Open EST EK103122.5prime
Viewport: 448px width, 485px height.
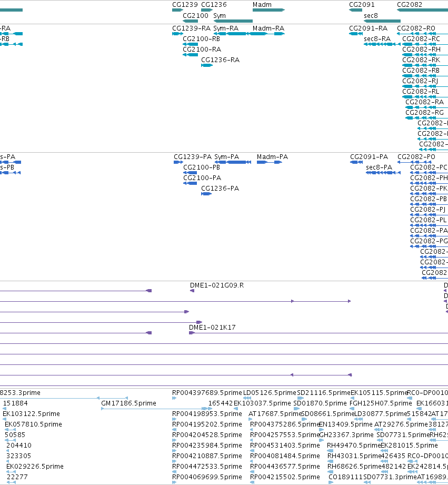tap(31, 414)
